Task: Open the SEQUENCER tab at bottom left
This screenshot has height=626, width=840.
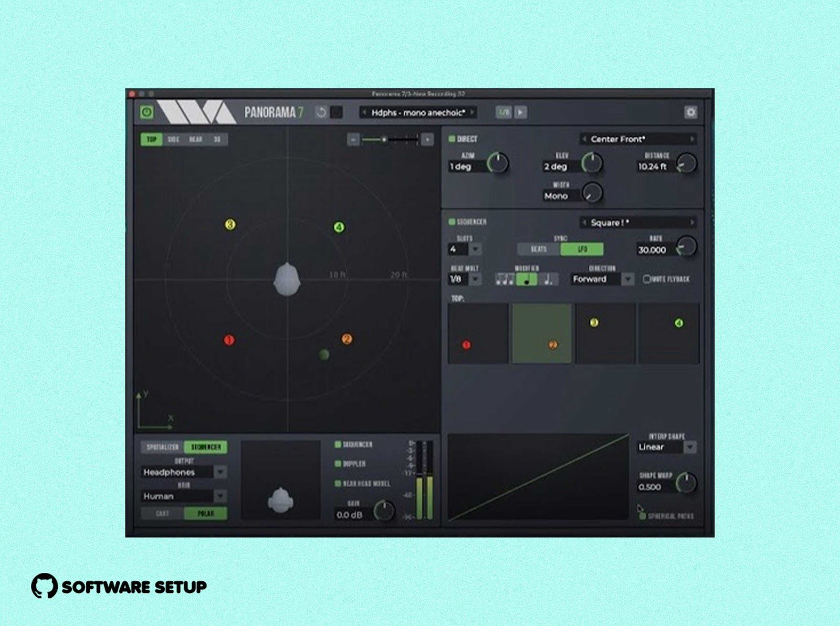Action: (206, 447)
